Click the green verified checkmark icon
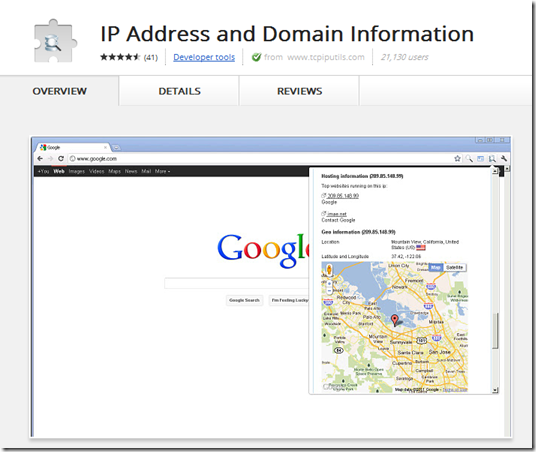Screen dimensions: 536x452 256,57
